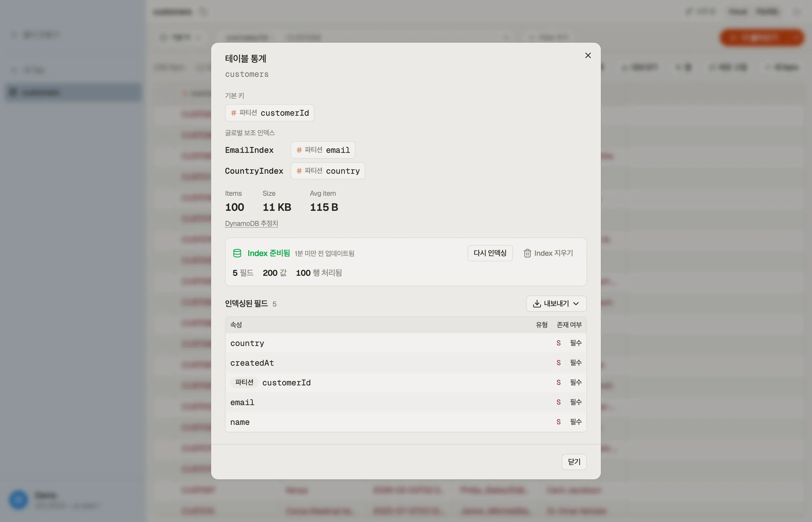Open the 내보내기 export dropdown
Viewport: 812px width, 522px height.
click(x=556, y=303)
